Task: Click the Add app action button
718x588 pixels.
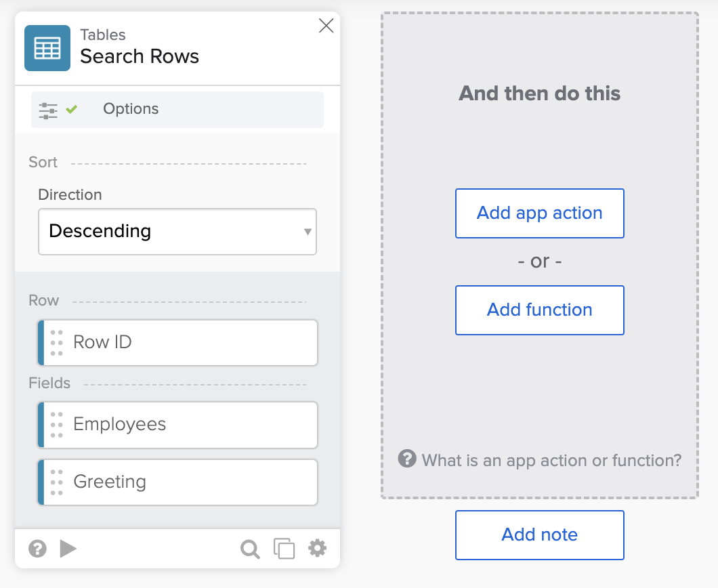Action: click(539, 213)
